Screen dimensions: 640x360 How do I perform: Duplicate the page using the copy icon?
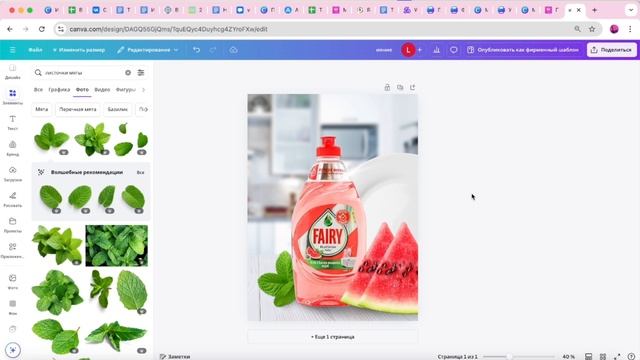click(x=400, y=87)
